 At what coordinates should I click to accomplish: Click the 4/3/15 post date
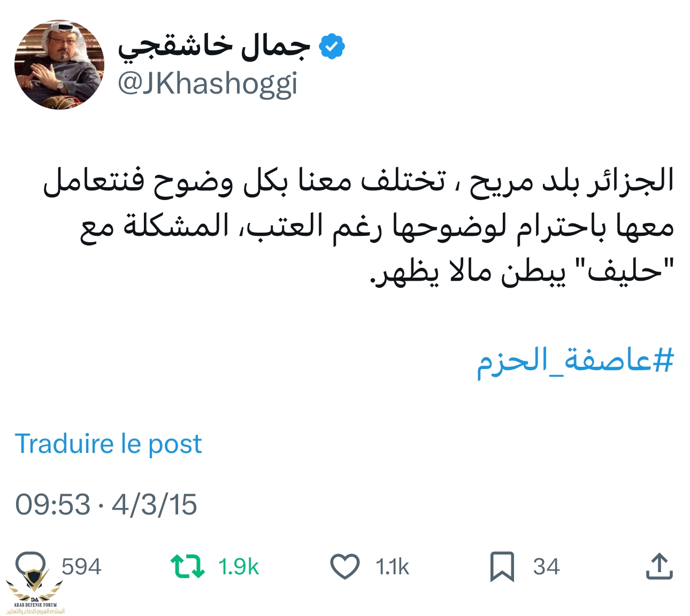coord(154,505)
